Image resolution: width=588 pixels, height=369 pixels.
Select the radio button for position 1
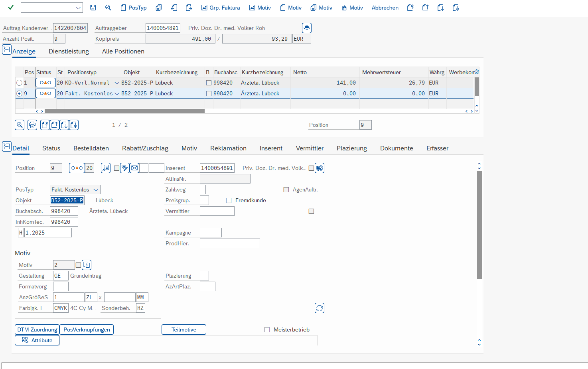(19, 83)
